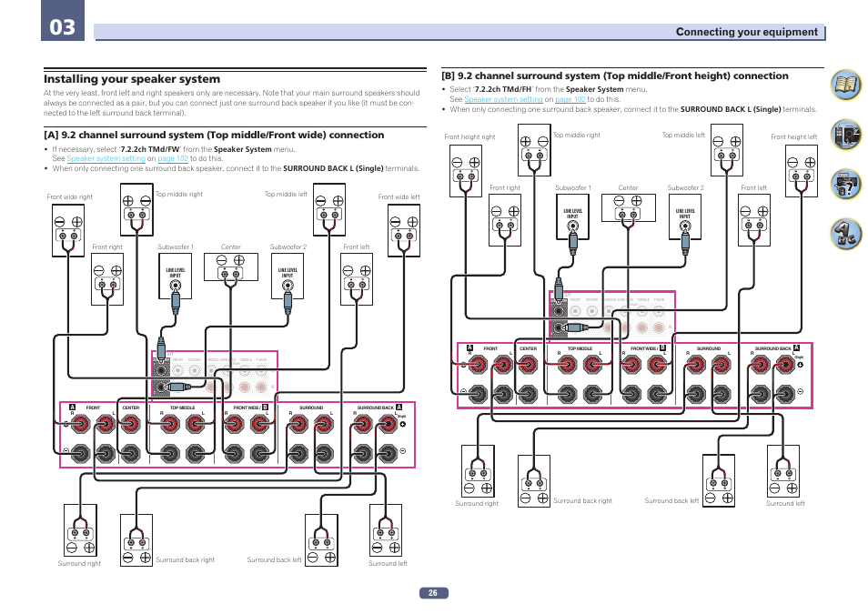Click '7.2.2ch TMd/FH' bold menu text
Viewport: 868px width, 614px height.
502,89
